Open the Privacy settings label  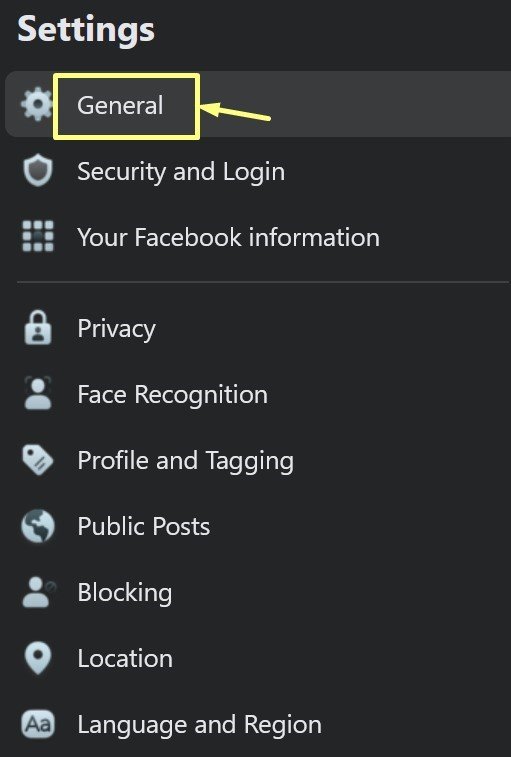click(116, 329)
